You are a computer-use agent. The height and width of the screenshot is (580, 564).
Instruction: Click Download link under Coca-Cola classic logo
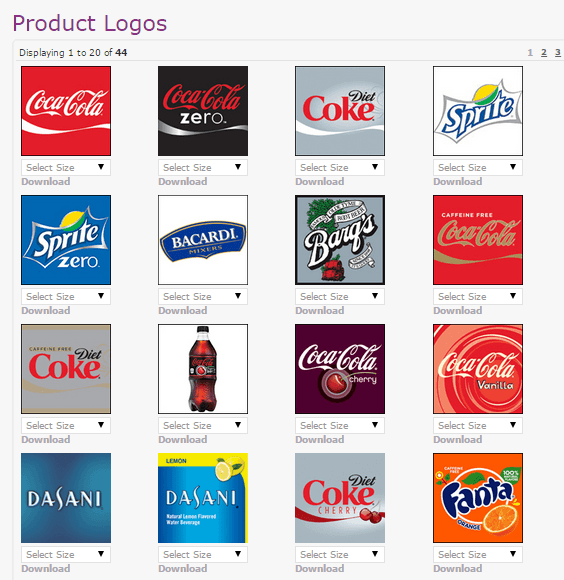pyautogui.click(x=45, y=182)
